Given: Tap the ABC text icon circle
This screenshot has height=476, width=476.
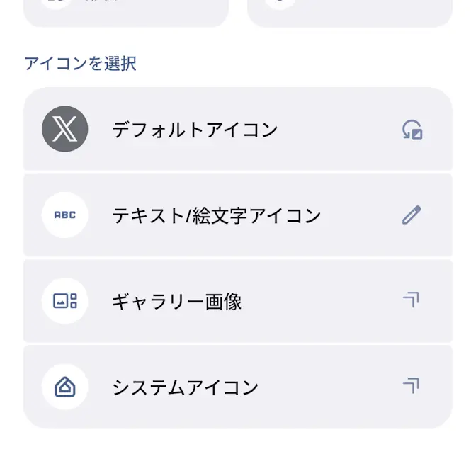Looking at the screenshot, I should pos(65,215).
